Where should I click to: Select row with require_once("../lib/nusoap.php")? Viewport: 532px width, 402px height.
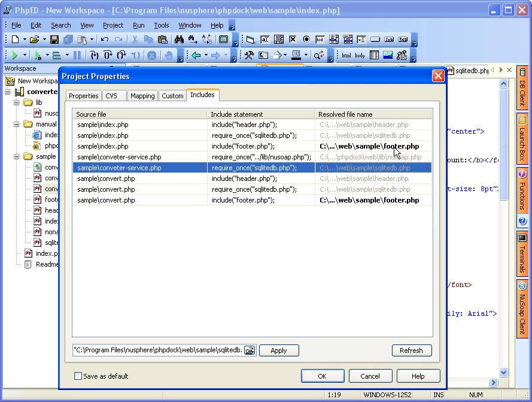[x=252, y=157]
